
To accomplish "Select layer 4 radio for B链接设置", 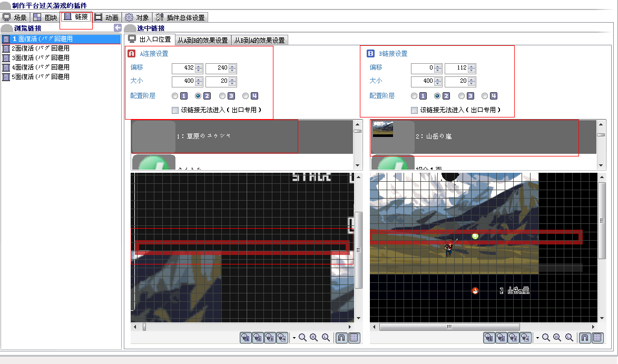I will coord(485,96).
